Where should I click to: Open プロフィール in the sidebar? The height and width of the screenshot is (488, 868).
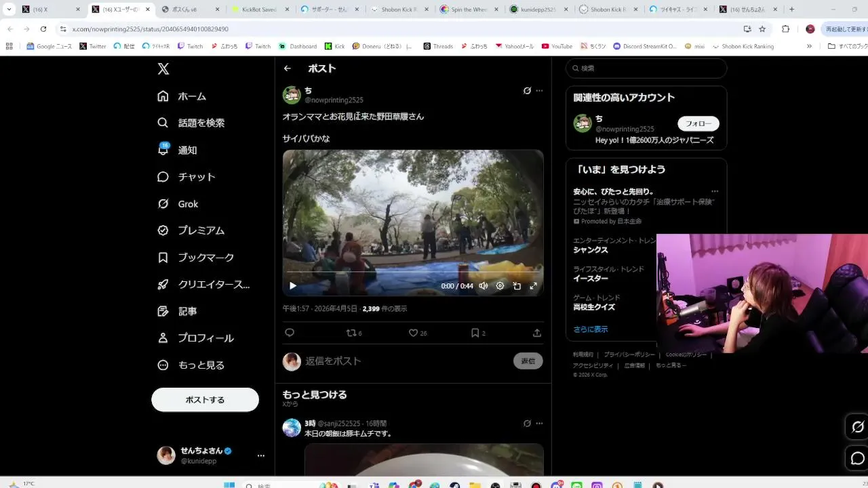[195, 338]
